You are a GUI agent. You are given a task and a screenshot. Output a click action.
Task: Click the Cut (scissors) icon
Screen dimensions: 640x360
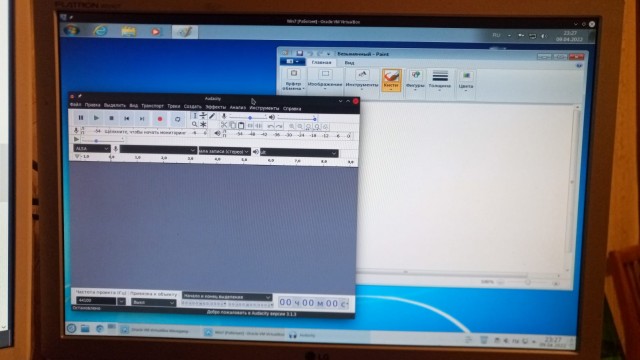pyautogui.click(x=224, y=125)
